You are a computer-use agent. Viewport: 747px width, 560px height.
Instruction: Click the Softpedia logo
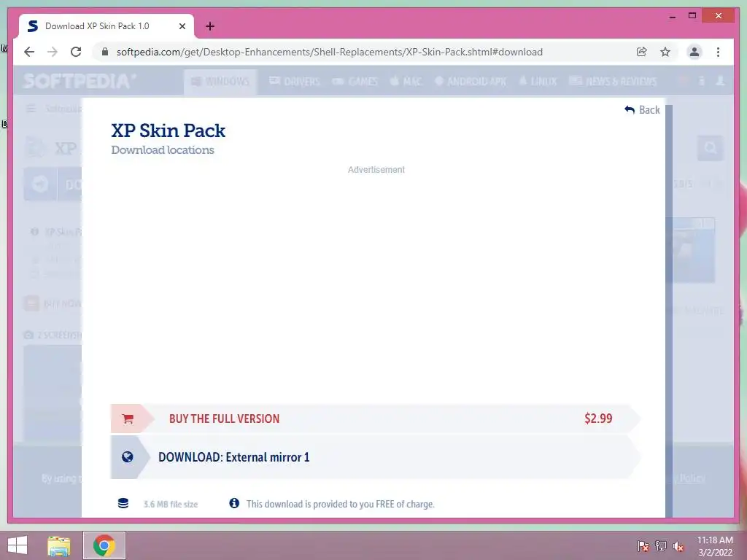coord(79,81)
